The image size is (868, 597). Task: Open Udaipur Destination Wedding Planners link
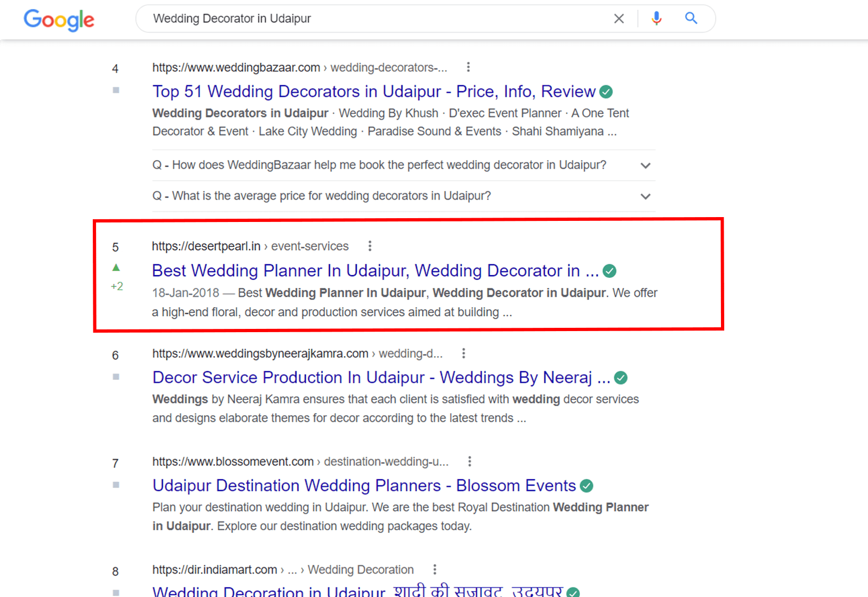coord(363,486)
